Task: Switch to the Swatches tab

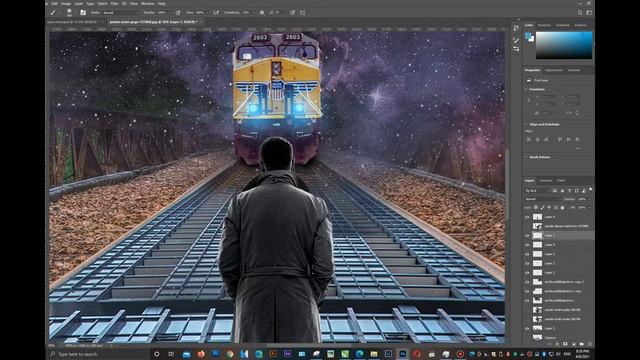Action: pyautogui.click(x=544, y=25)
